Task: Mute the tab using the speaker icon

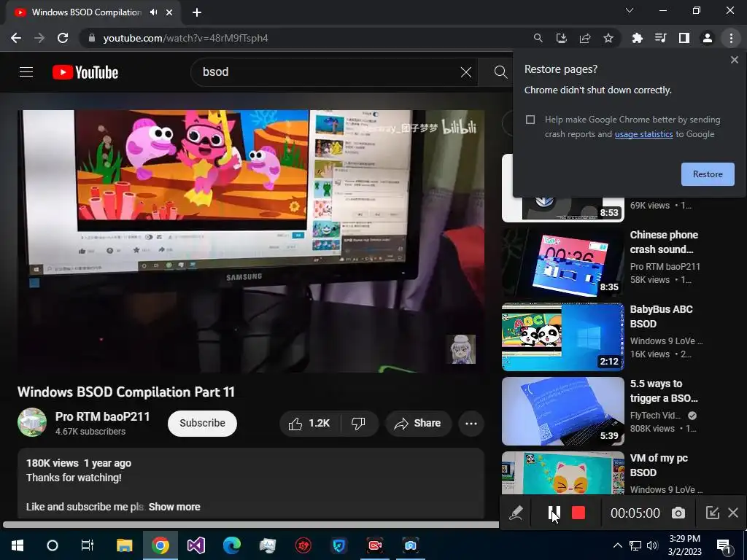Action: [x=153, y=12]
